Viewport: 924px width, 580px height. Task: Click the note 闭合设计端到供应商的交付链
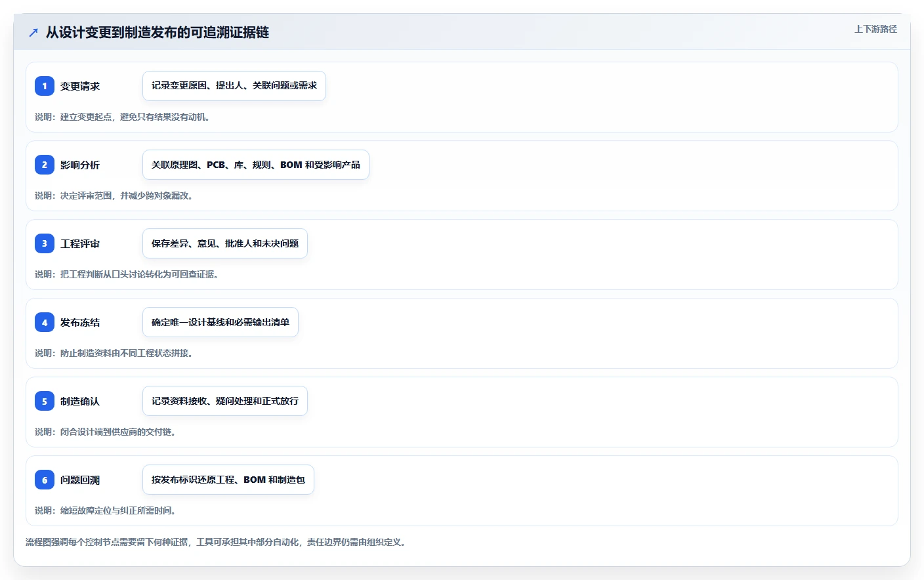pos(106,432)
